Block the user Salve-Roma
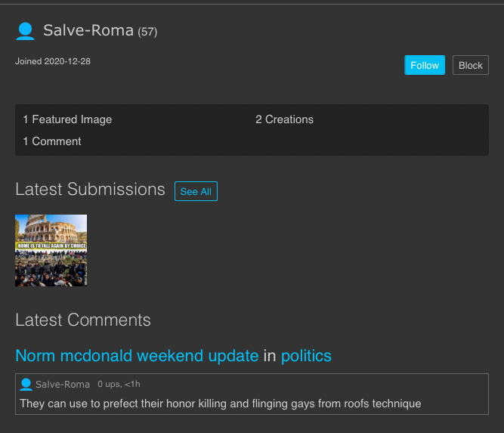504x433 pixels. (470, 66)
